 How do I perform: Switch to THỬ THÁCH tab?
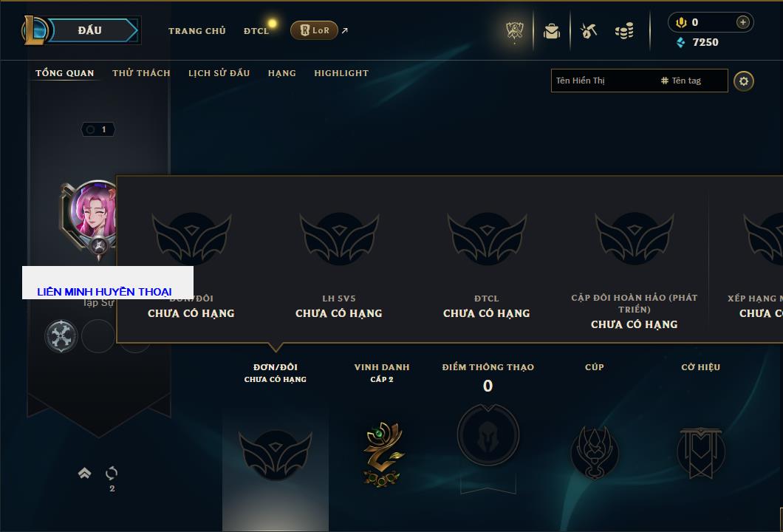(141, 73)
